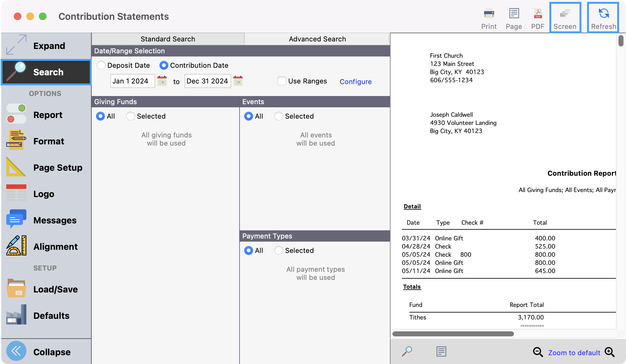626x364 pixels.
Task: Click the zoom out magnifier icon
Action: click(x=538, y=352)
